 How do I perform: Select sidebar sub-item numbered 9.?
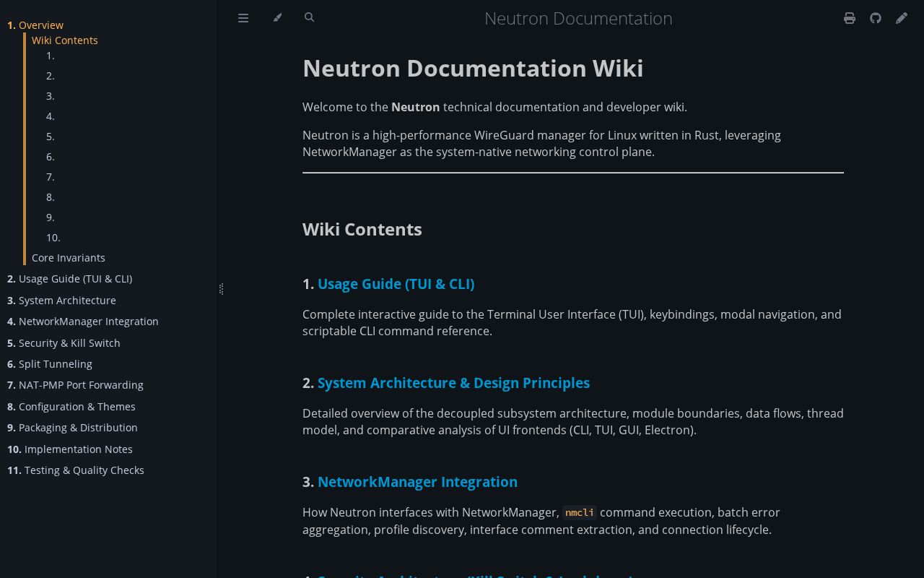coord(51,217)
